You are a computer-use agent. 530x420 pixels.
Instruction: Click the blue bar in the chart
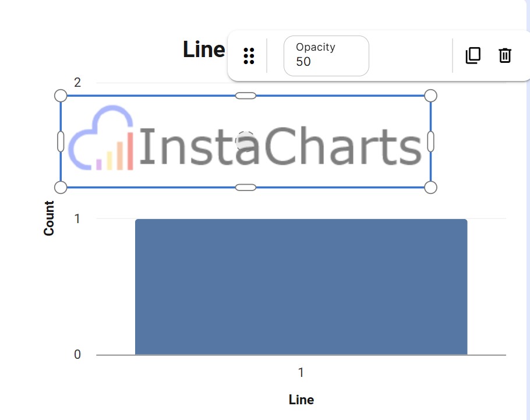coord(301,287)
